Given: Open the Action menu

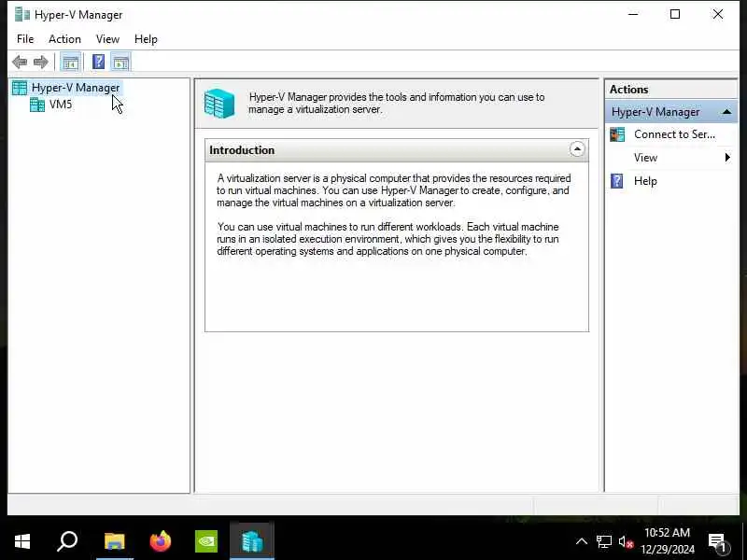Looking at the screenshot, I should click(64, 39).
